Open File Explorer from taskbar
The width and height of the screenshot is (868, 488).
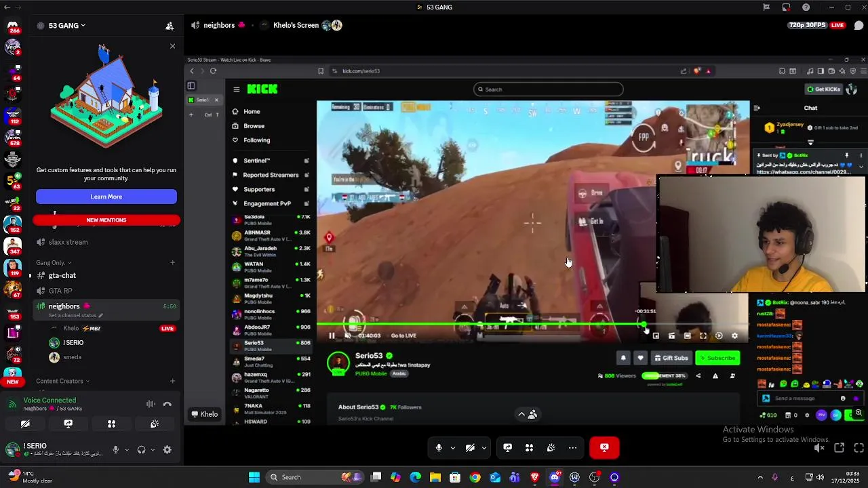435,478
